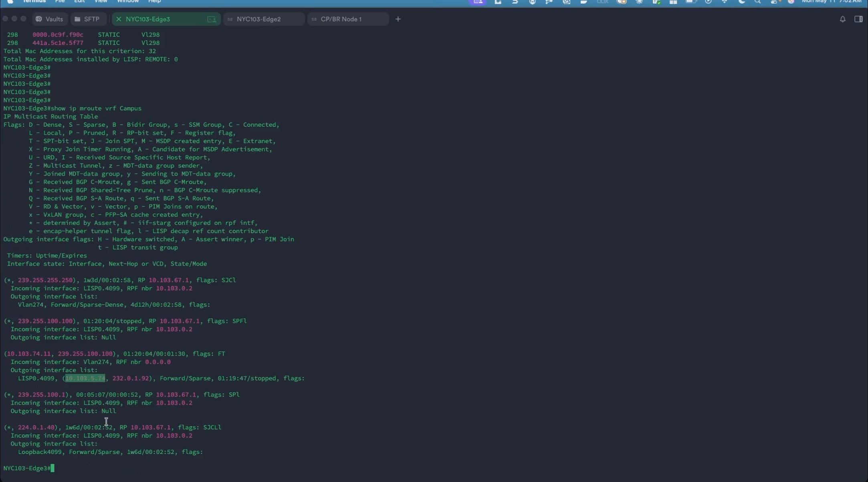Open the macOS Wi-Fi status menu
Viewport: 868px width, 482px height.
click(x=725, y=2)
